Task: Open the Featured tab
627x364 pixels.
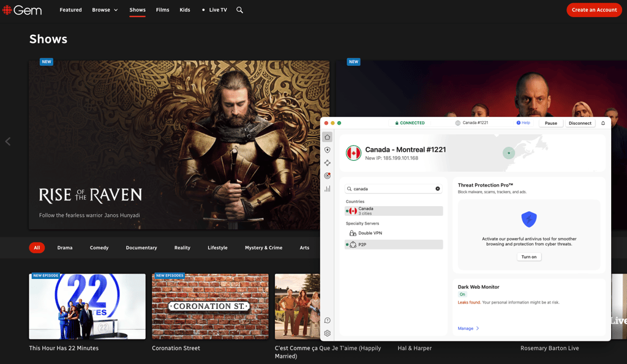Action: tap(71, 10)
